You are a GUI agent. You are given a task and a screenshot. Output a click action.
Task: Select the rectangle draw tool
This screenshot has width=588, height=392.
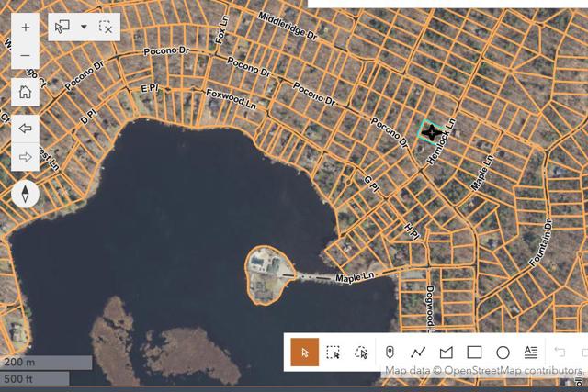tap(474, 352)
